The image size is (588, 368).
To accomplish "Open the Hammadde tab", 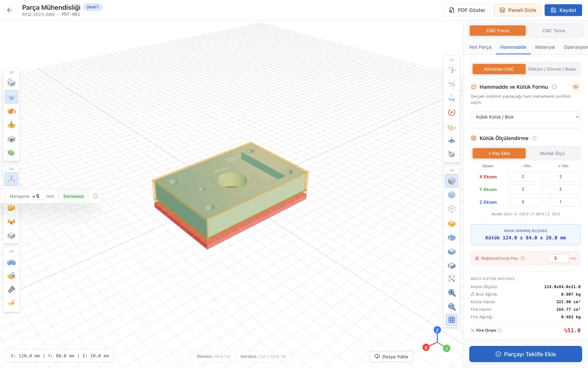I will pyautogui.click(x=513, y=47).
